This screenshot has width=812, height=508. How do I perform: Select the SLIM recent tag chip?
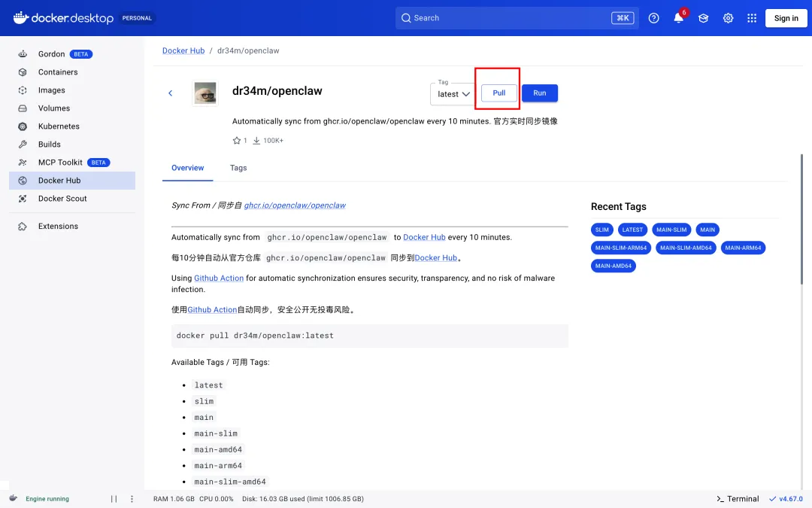pyautogui.click(x=601, y=230)
